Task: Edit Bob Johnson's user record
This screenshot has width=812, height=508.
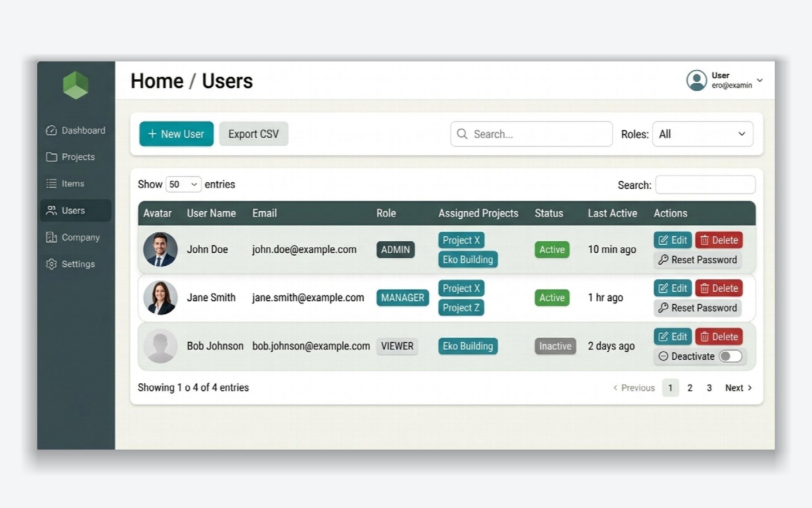Action: point(673,337)
